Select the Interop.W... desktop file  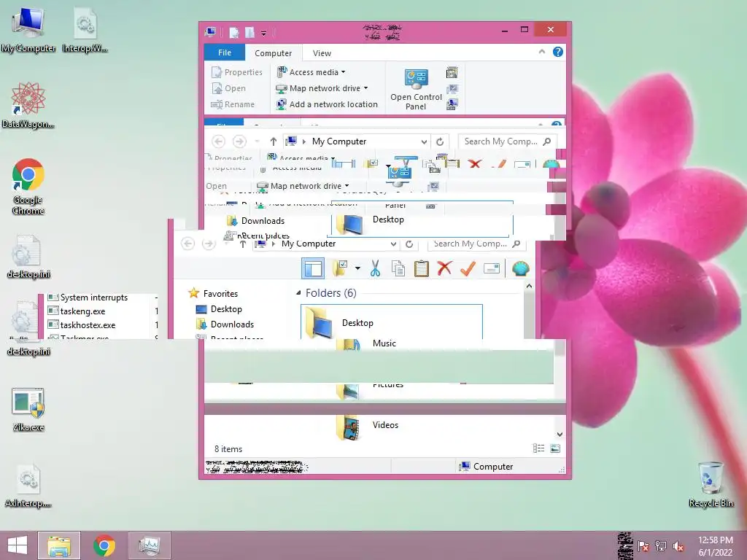pos(85,31)
